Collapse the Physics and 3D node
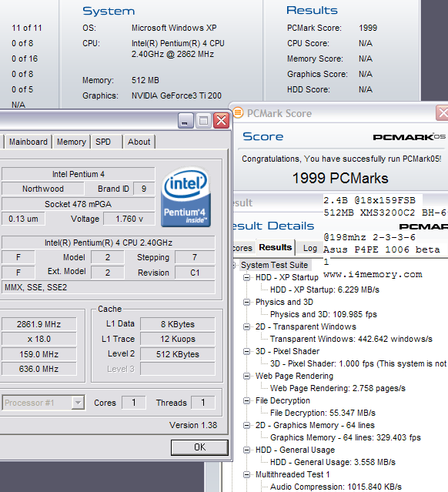The image size is (448, 492). tap(247, 302)
